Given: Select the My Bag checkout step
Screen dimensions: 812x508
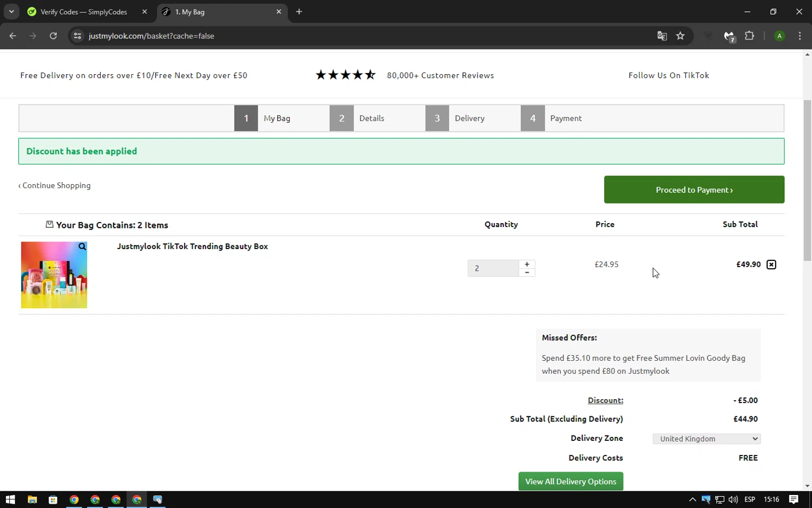Looking at the screenshot, I should tap(264, 118).
